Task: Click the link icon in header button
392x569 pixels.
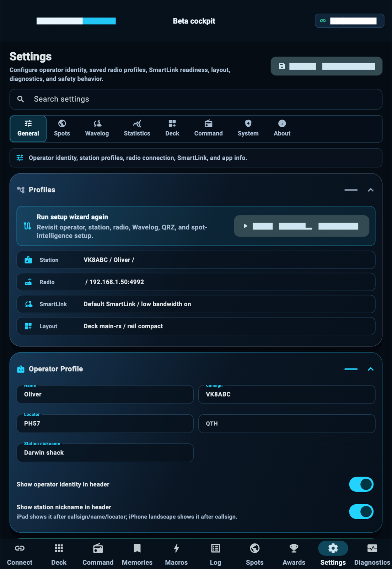Action: coord(323,21)
